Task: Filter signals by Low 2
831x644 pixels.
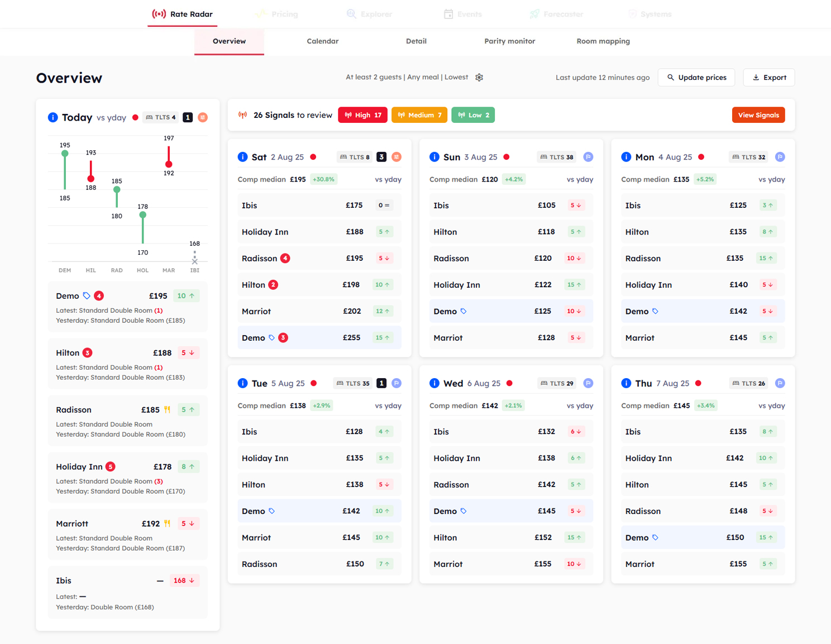Action: click(x=473, y=115)
